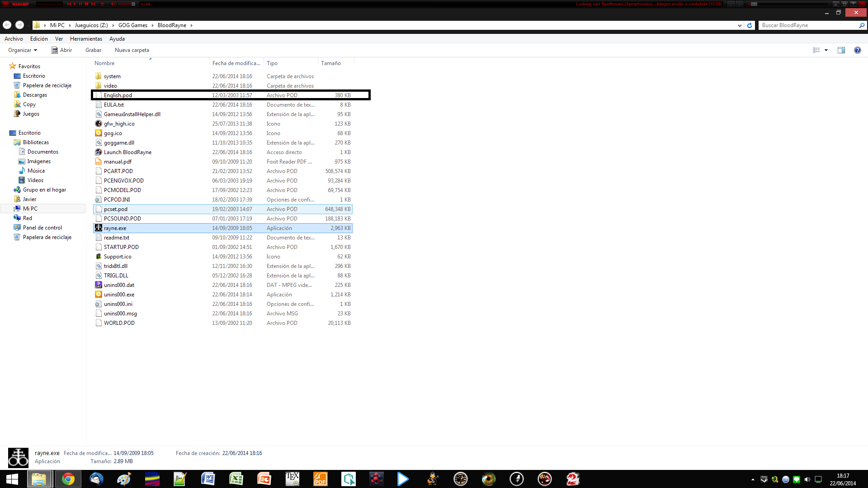Expand breadcrumb arrow after BloodRayne
This screenshot has width=868, height=488.
pos(192,25)
